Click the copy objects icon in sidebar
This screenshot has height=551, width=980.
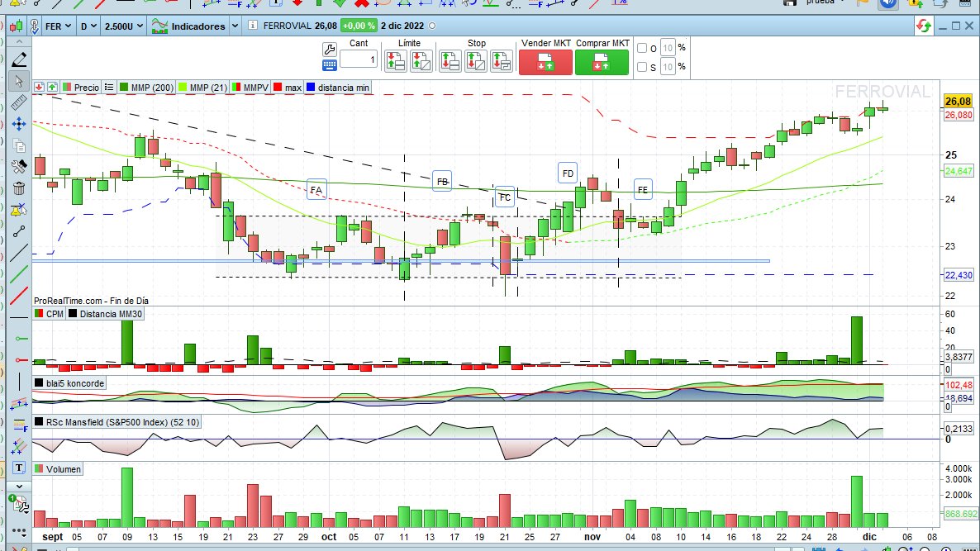pos(19,145)
